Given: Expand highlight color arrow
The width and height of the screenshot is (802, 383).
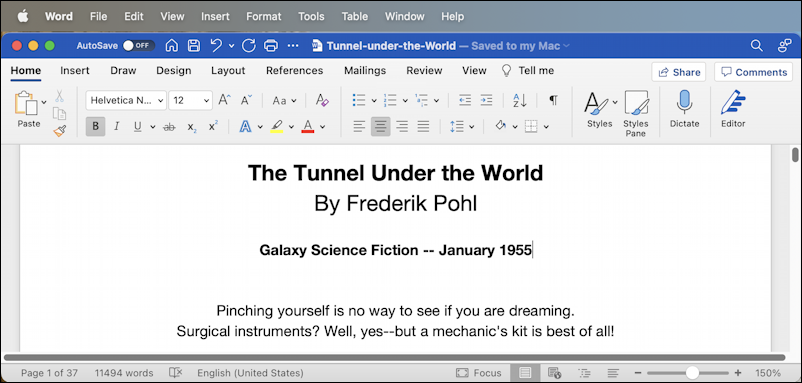Looking at the screenshot, I should click(291, 127).
